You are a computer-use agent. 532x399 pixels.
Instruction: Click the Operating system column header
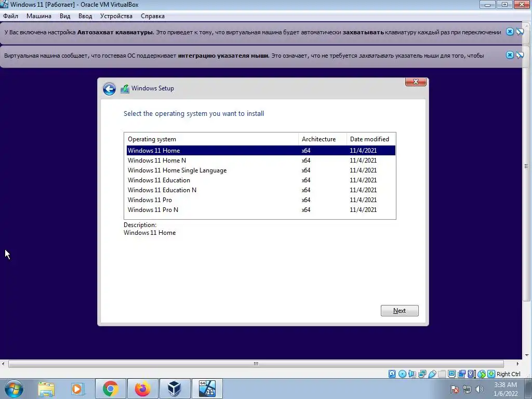[211, 139]
